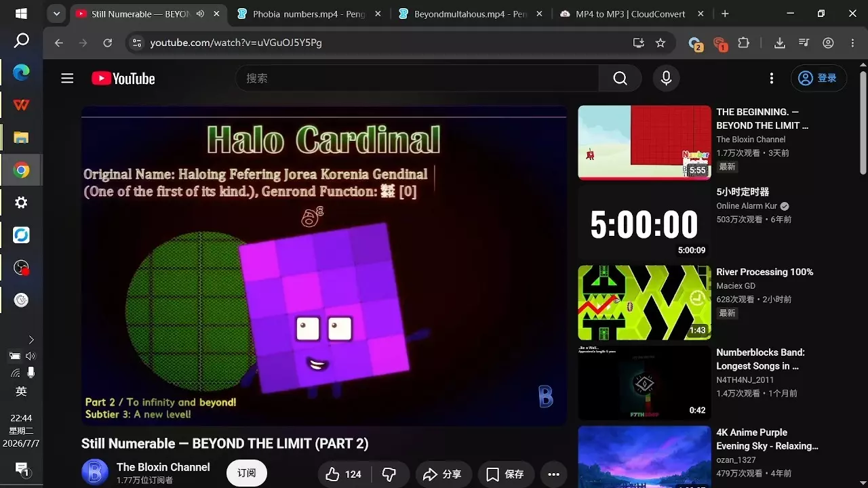Open the Chrome three-dot menu
This screenshot has height=488, width=868.
pyautogui.click(x=852, y=43)
